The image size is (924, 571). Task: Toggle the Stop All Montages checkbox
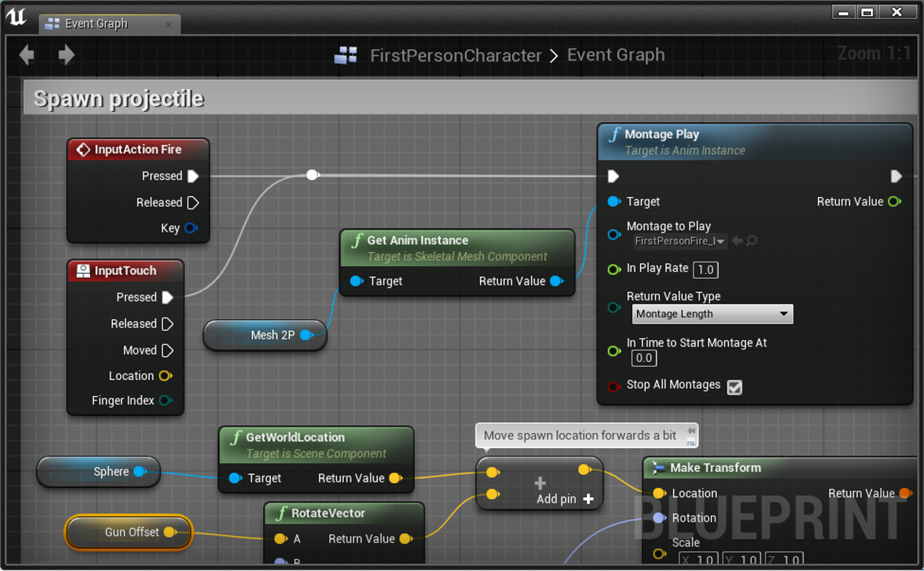[734, 387]
